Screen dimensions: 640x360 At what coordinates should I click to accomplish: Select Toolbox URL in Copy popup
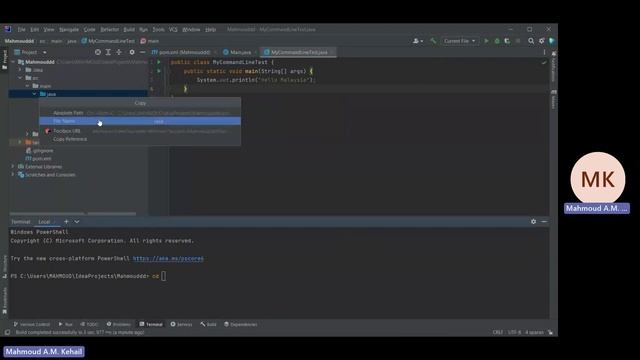coord(140,131)
